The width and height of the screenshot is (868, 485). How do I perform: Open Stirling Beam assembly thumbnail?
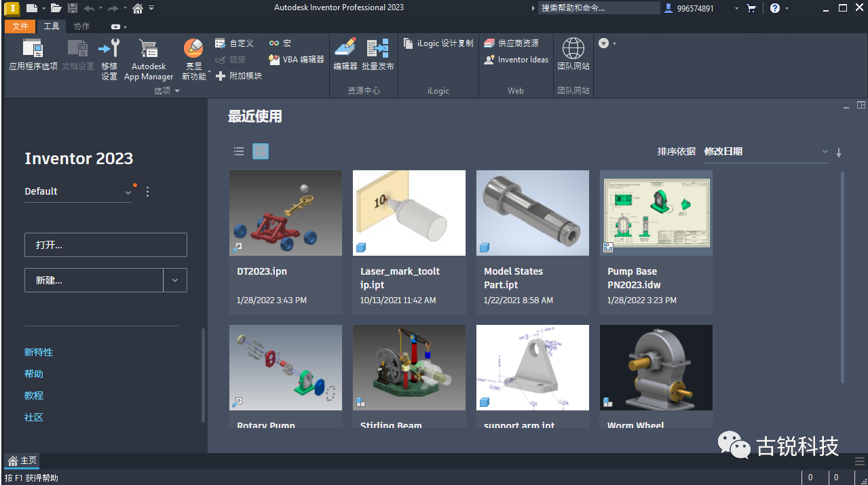(409, 368)
